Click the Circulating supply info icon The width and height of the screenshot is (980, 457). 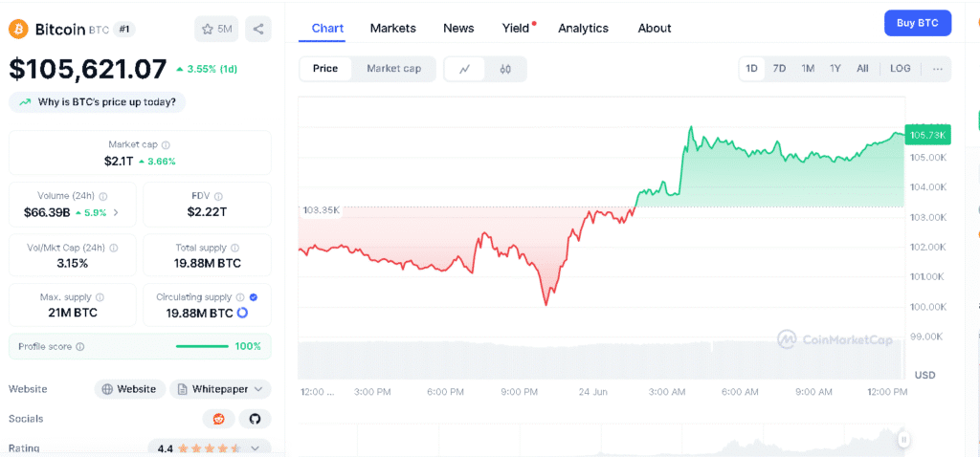[x=240, y=297]
